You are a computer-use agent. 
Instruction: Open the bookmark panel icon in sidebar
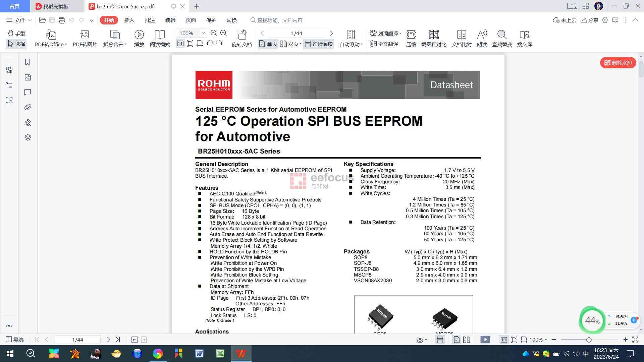pyautogui.click(x=28, y=62)
